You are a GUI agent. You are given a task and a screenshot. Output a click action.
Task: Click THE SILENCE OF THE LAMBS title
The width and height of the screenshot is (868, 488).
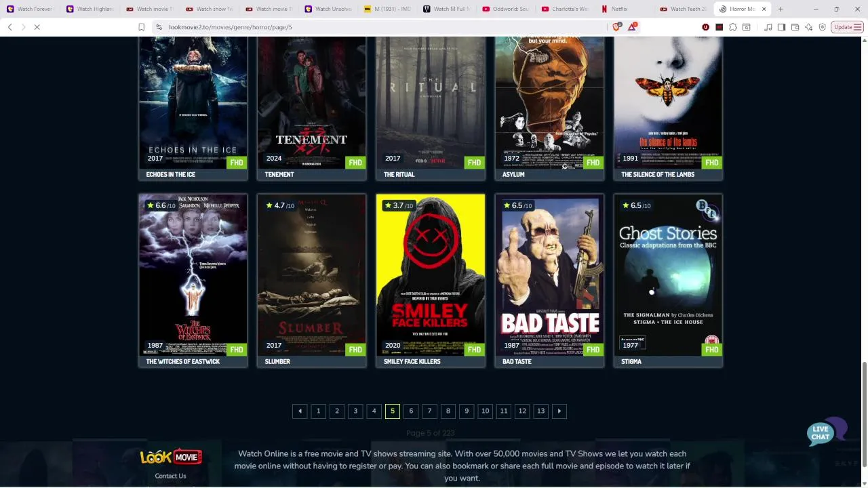pos(658,174)
